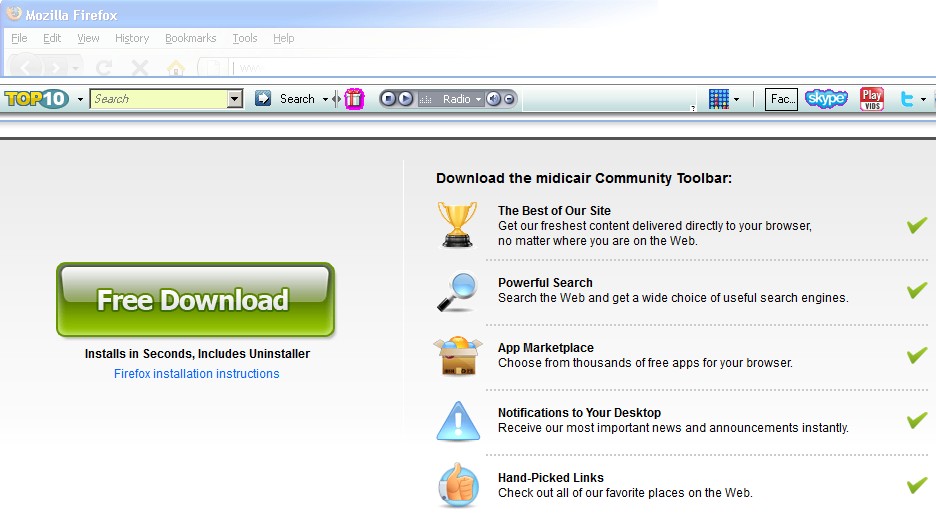Click the Firefox logo in title bar
The height and width of the screenshot is (513, 936).
pos(13,13)
